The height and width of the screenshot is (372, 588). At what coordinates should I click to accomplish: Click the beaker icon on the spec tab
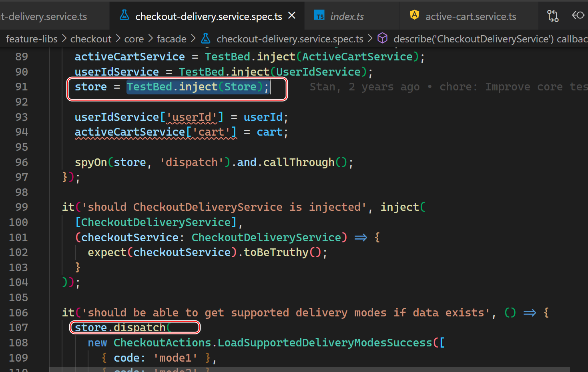[x=124, y=15]
